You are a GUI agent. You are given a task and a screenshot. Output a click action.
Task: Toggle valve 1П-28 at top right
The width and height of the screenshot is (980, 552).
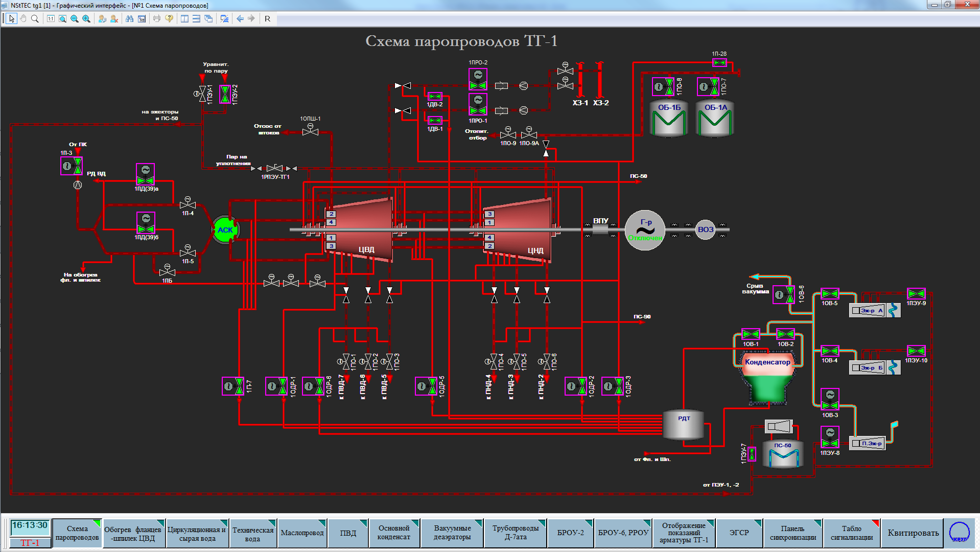point(719,62)
